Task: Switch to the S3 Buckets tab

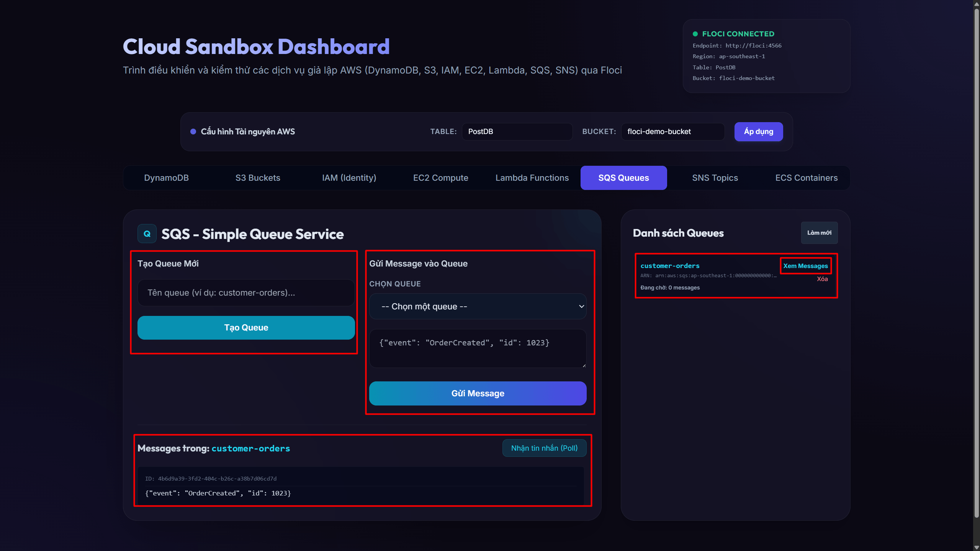Action: click(x=258, y=178)
